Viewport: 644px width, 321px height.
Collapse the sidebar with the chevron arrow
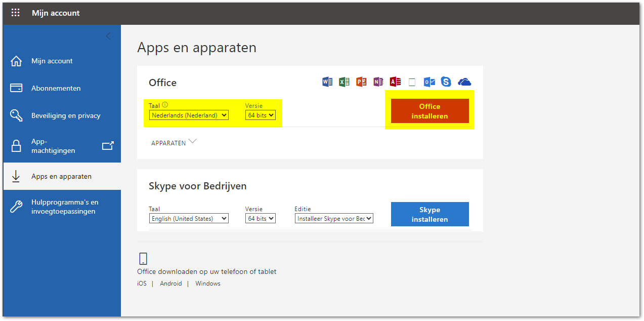click(x=108, y=36)
